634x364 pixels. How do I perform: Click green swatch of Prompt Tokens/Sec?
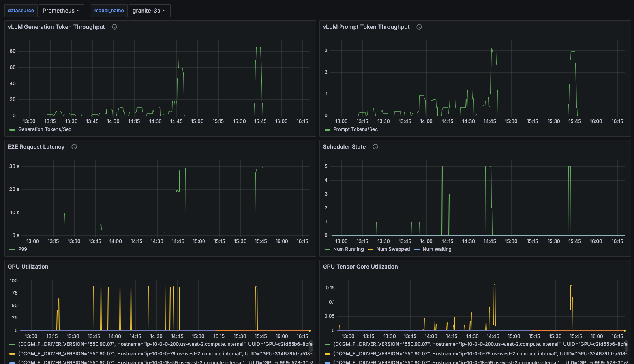(x=327, y=130)
